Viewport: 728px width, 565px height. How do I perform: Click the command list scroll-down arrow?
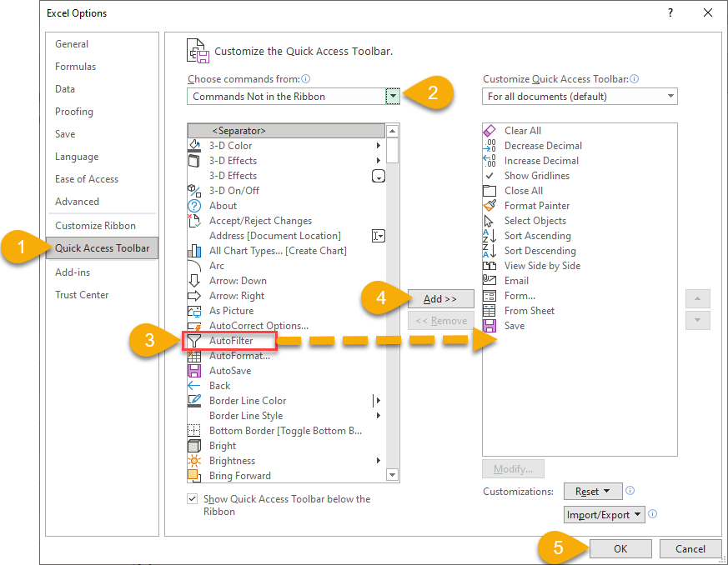pyautogui.click(x=392, y=474)
